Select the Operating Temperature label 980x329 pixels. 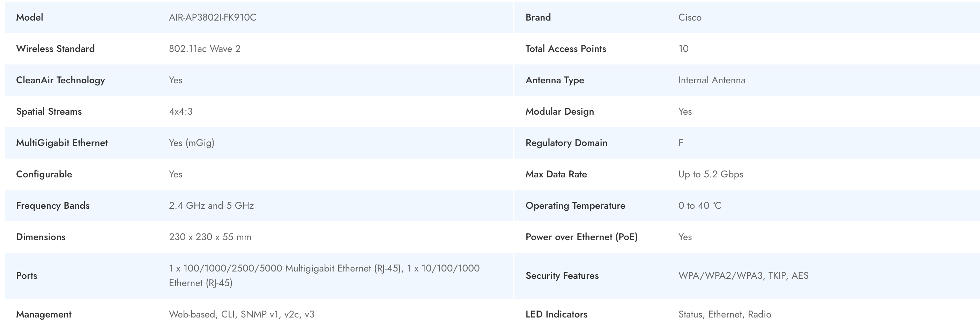pos(575,206)
